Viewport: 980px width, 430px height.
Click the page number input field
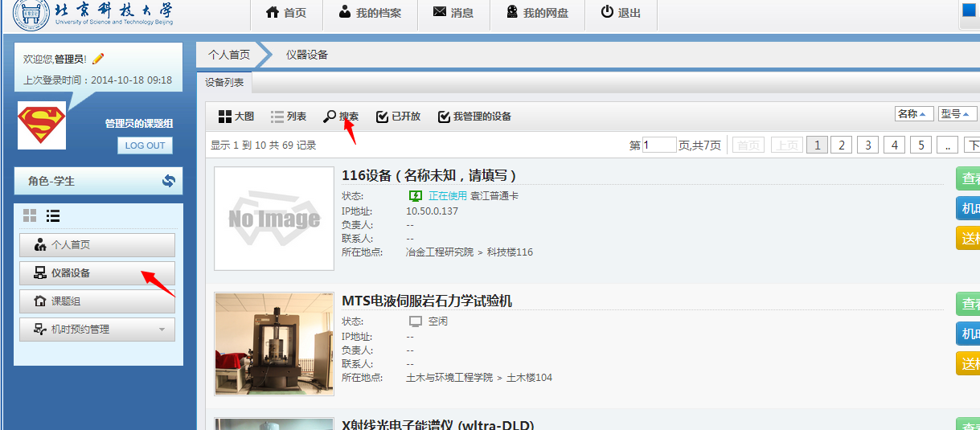pos(659,145)
